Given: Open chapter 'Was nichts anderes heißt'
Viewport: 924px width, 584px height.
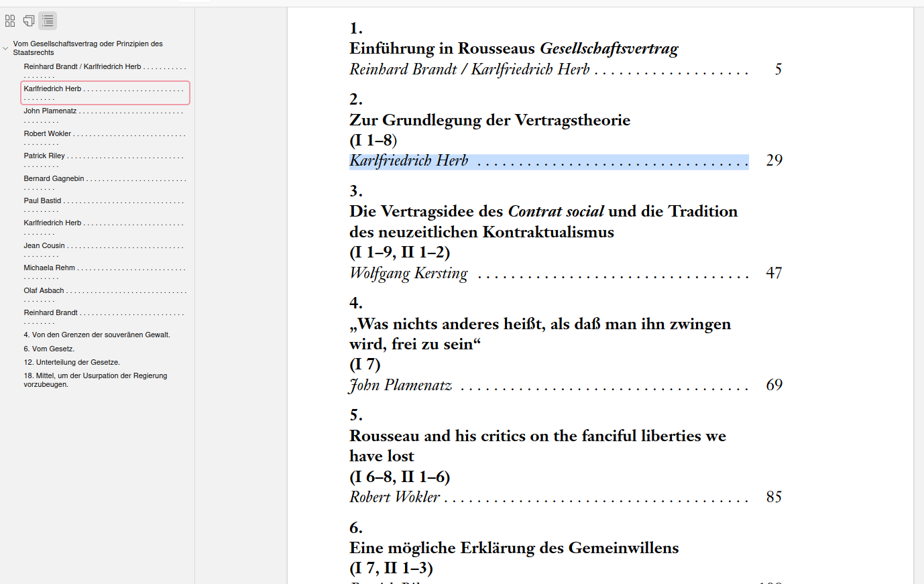Looking at the screenshot, I should click(x=540, y=334).
